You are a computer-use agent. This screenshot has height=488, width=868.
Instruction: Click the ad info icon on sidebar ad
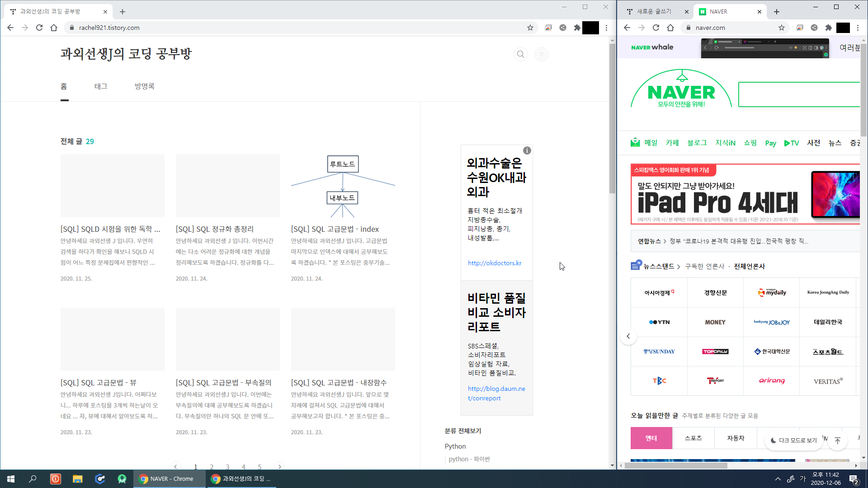[527, 150]
